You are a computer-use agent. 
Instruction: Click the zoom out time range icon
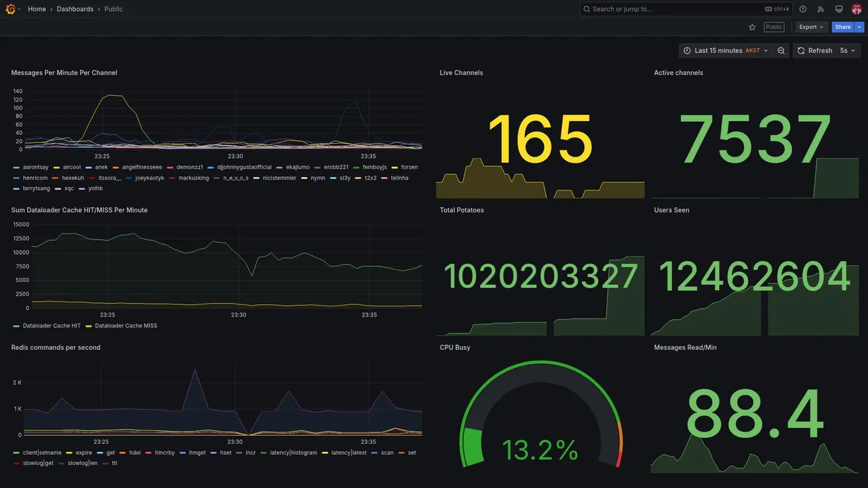point(781,50)
